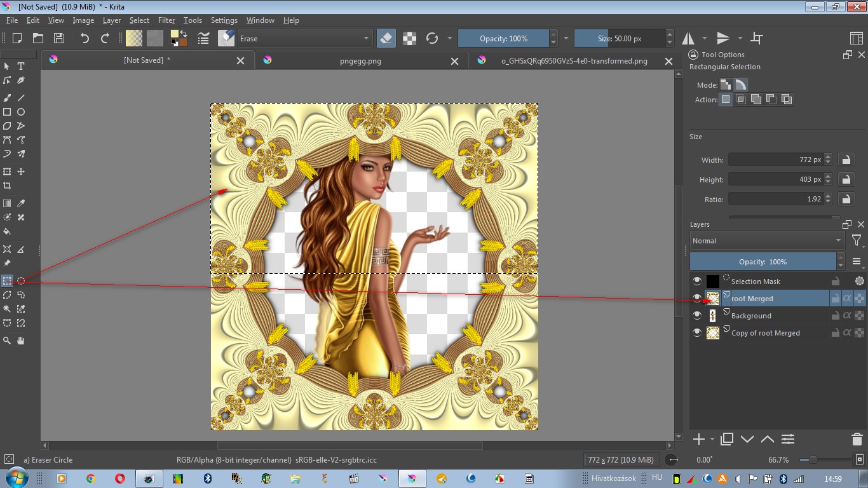Click the layer Opacity slider

click(x=763, y=262)
